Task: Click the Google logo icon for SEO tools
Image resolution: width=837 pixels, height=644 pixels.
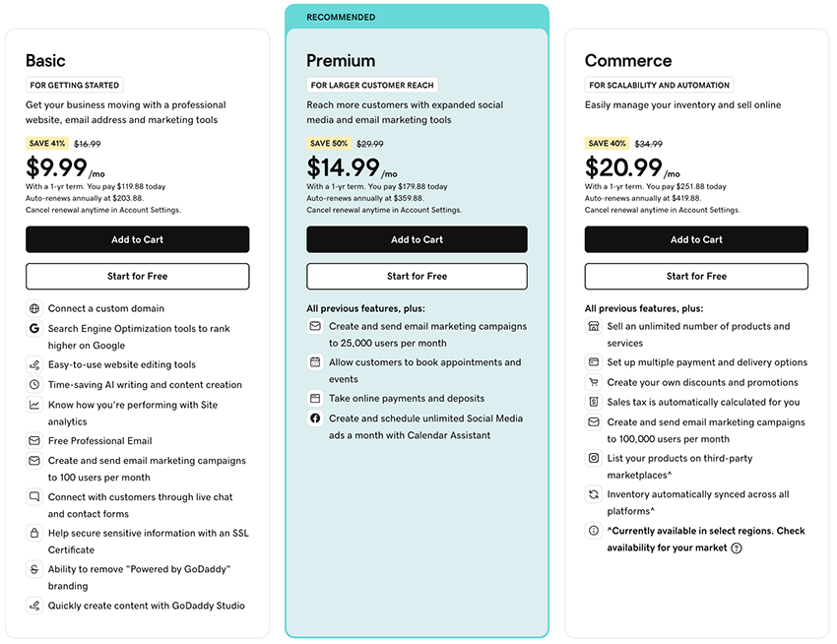Action: pyautogui.click(x=34, y=329)
